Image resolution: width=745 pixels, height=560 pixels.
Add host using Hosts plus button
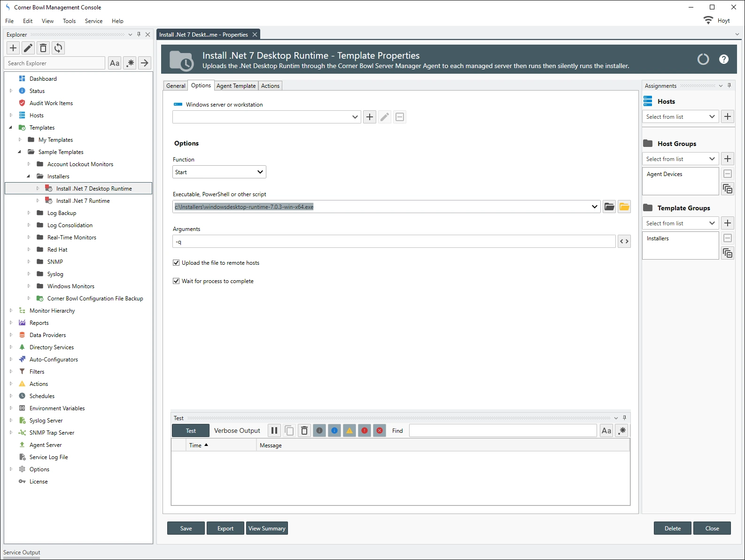(728, 117)
